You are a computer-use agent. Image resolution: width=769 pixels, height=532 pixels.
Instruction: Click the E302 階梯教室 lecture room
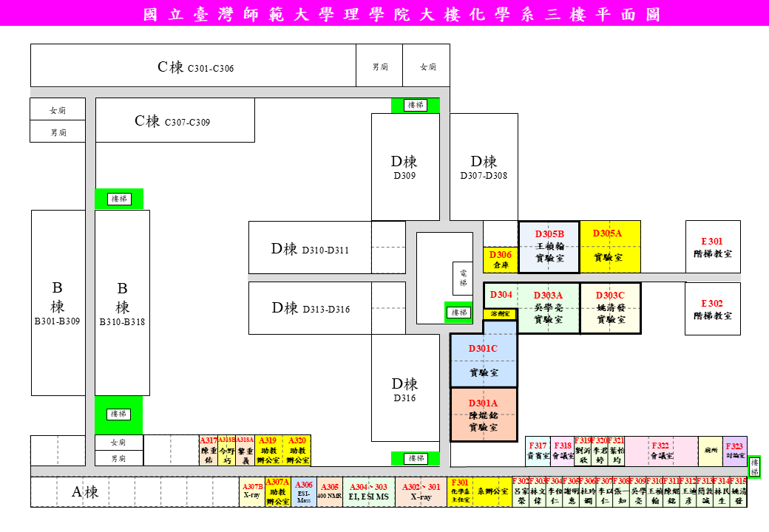713,309
